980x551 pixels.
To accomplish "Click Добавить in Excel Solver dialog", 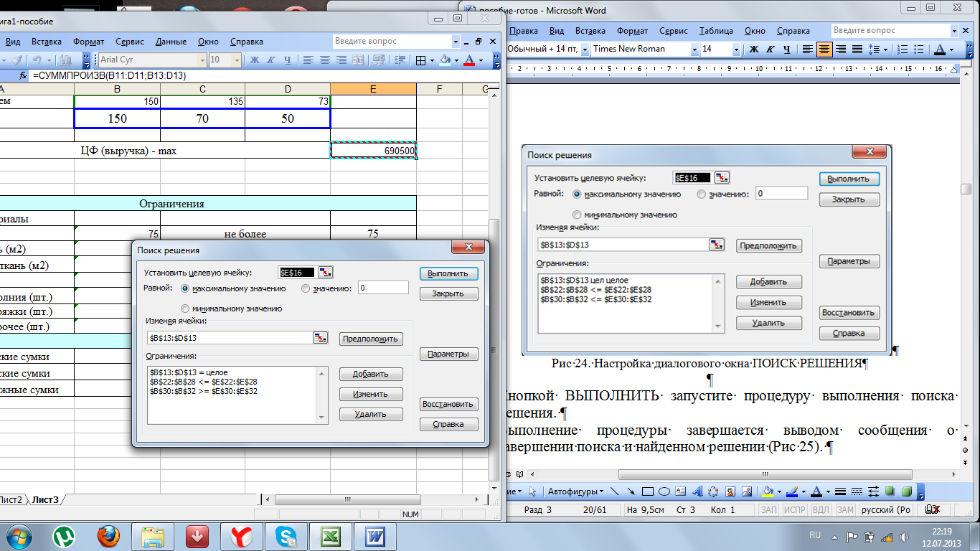I will coord(371,374).
